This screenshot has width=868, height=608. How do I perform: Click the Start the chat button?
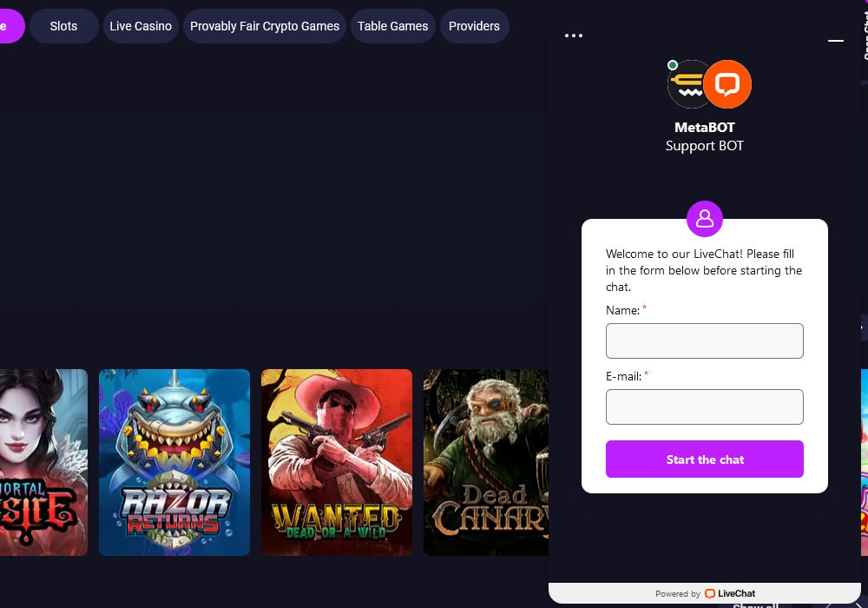click(x=705, y=459)
